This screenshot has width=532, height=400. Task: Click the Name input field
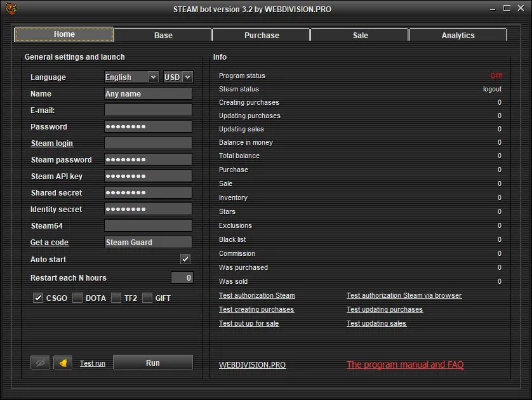[149, 93]
